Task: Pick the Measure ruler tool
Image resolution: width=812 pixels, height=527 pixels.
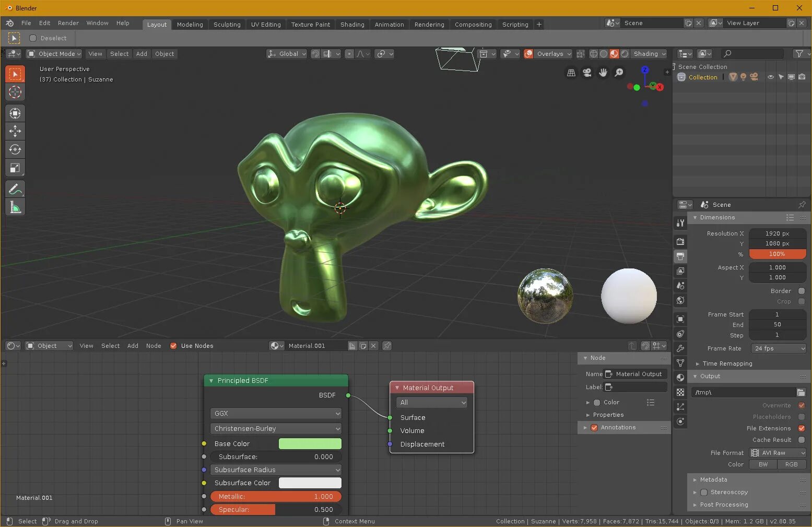Action: (x=15, y=207)
